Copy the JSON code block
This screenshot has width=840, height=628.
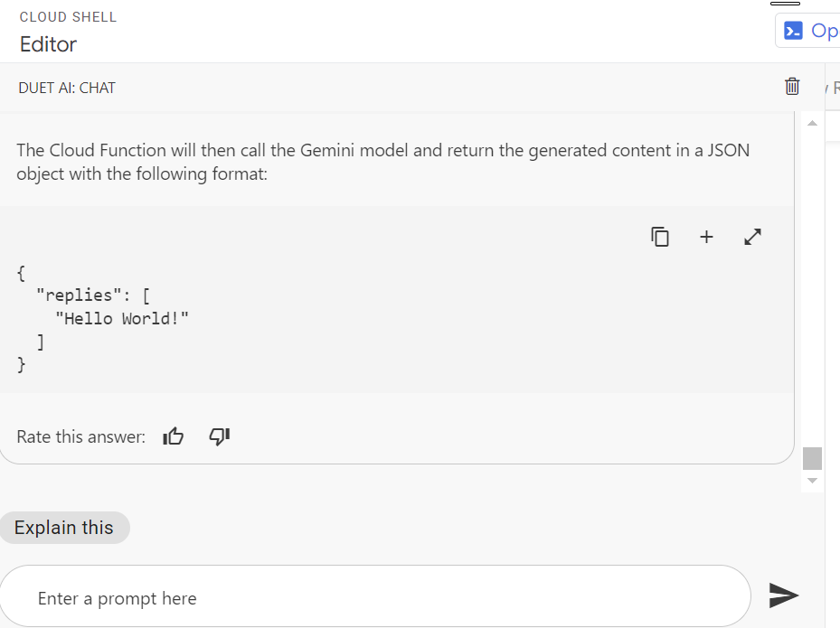tap(660, 237)
